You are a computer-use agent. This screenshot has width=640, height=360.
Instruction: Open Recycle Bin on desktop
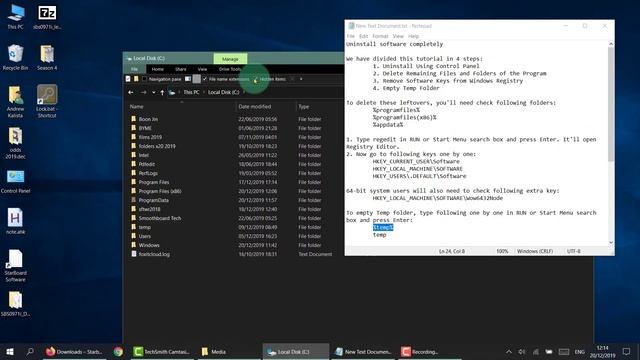(x=16, y=58)
